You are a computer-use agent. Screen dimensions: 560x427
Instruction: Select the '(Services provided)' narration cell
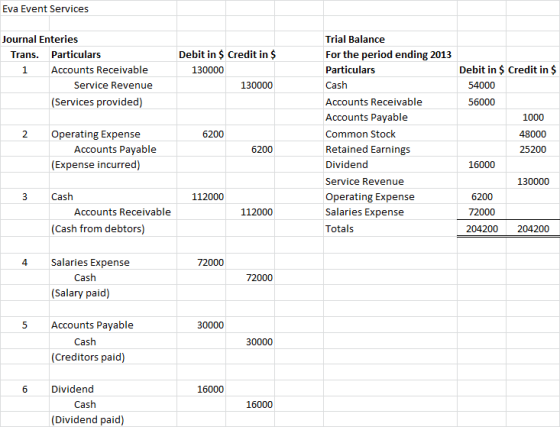(x=97, y=102)
